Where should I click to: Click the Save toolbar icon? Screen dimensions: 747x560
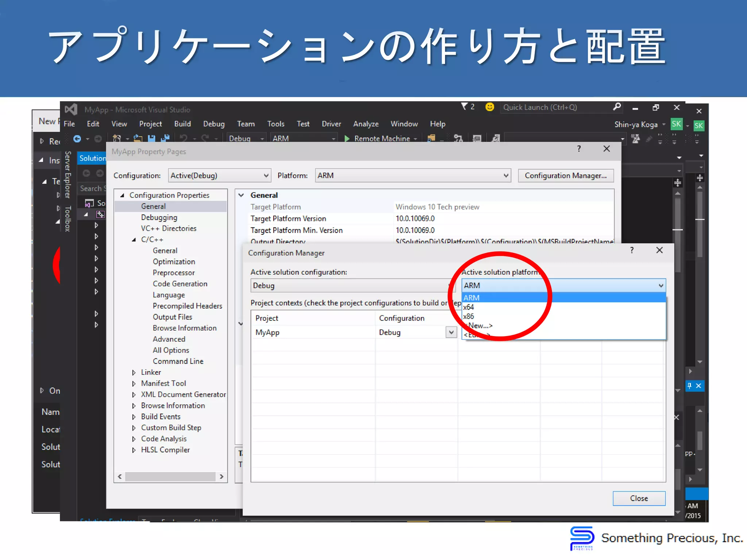tap(151, 139)
